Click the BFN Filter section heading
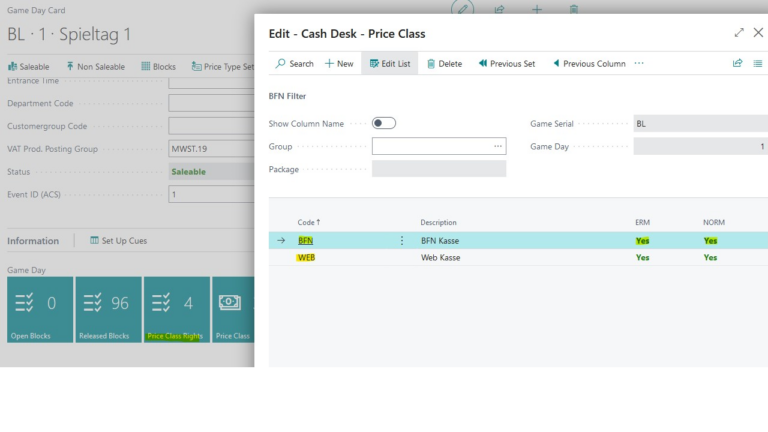 coord(287,96)
